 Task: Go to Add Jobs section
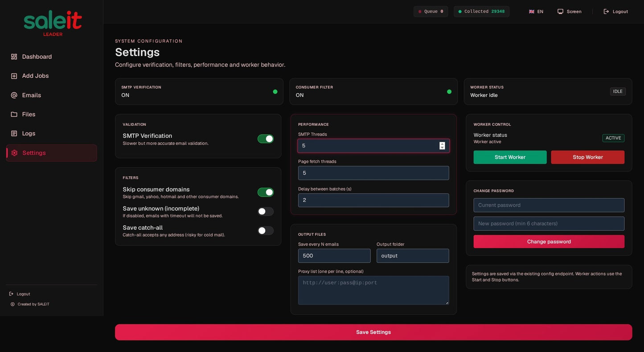click(51, 76)
